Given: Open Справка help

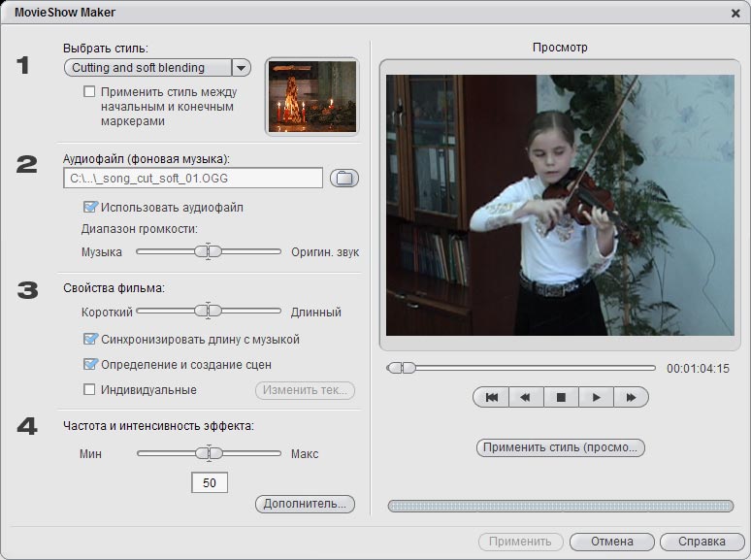Looking at the screenshot, I should [702, 542].
